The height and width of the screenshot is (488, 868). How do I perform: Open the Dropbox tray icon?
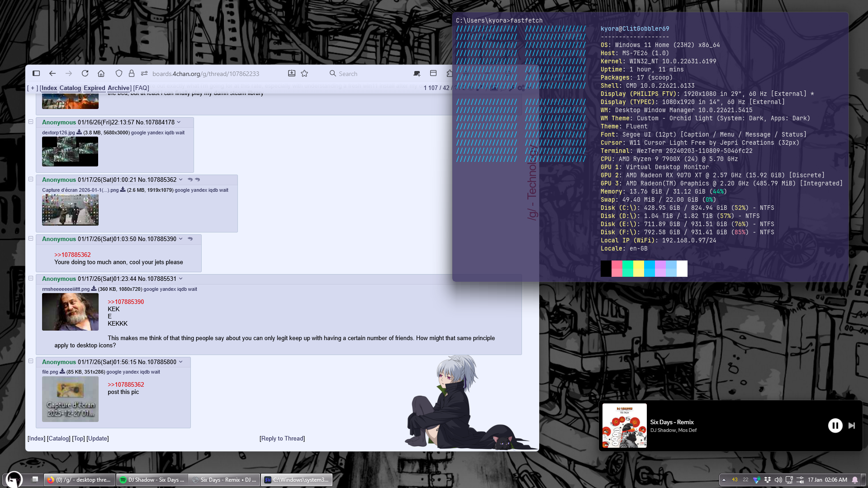pos(768,480)
